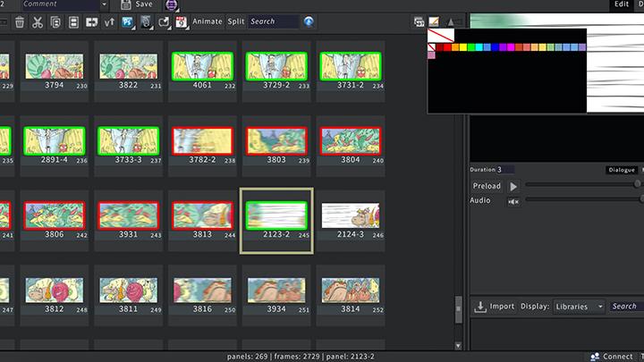The image size is (644, 362).
Task: Toggle the color highlight pencil icon
Action: tap(435, 21)
